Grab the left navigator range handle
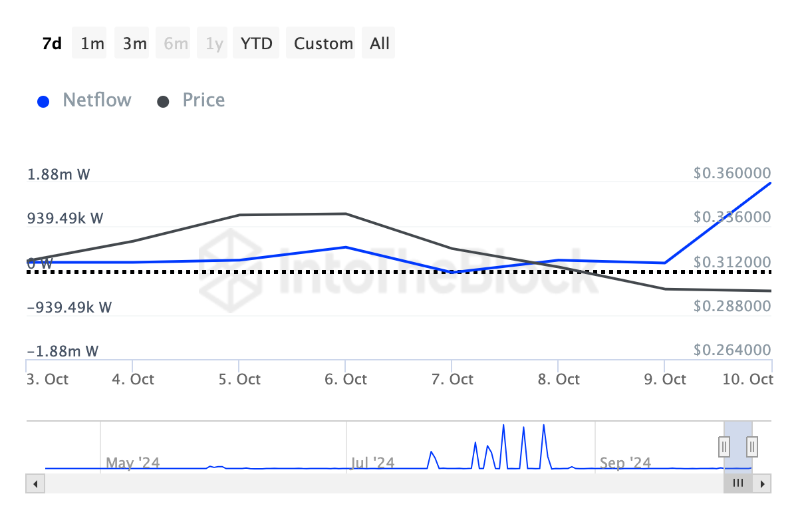Screen dimensions: 798x532 click(x=724, y=446)
